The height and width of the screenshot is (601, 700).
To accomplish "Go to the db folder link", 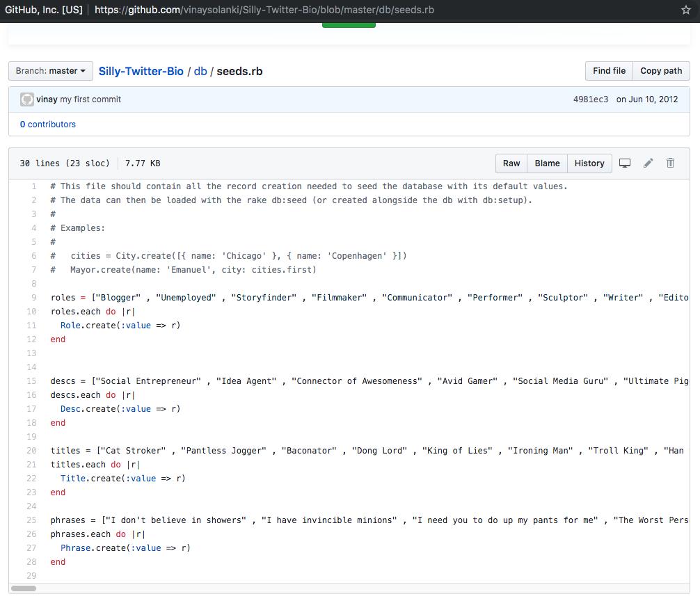I will (200, 72).
